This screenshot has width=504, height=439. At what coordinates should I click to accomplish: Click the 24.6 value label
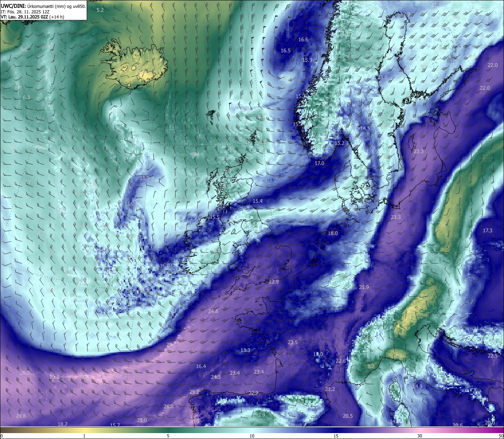coord(21,416)
